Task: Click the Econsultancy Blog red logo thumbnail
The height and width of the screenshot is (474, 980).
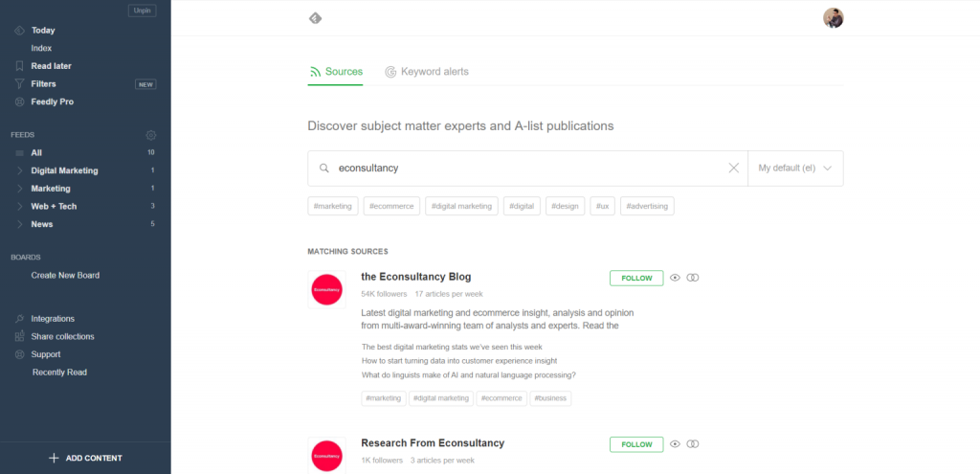Action: tap(326, 289)
